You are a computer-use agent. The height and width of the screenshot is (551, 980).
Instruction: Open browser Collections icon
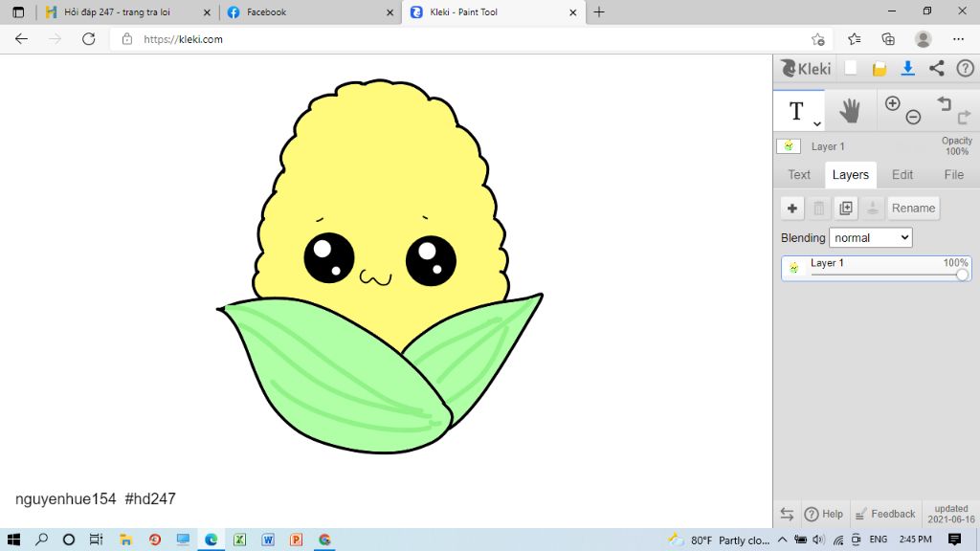click(888, 39)
